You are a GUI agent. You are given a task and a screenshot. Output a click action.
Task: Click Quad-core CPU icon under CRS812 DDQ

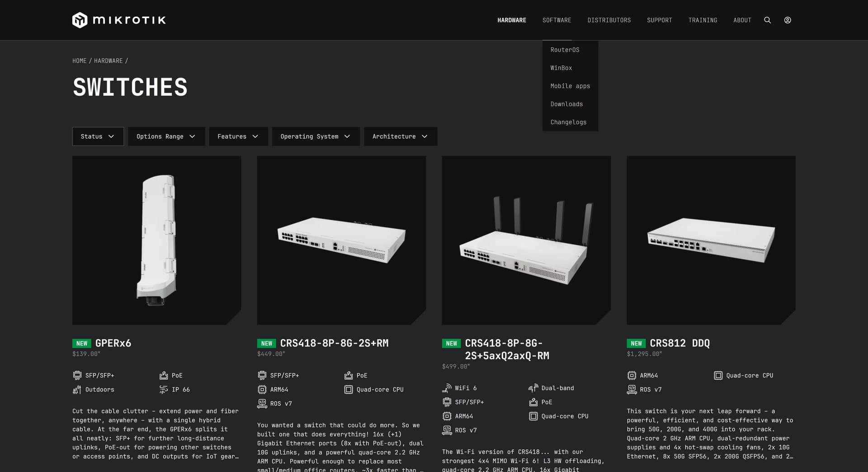(x=718, y=375)
